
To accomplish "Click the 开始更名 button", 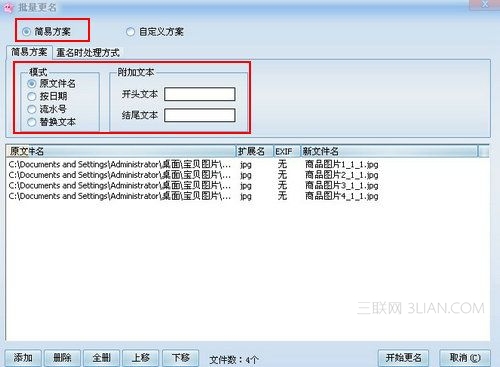I will click(x=403, y=358).
